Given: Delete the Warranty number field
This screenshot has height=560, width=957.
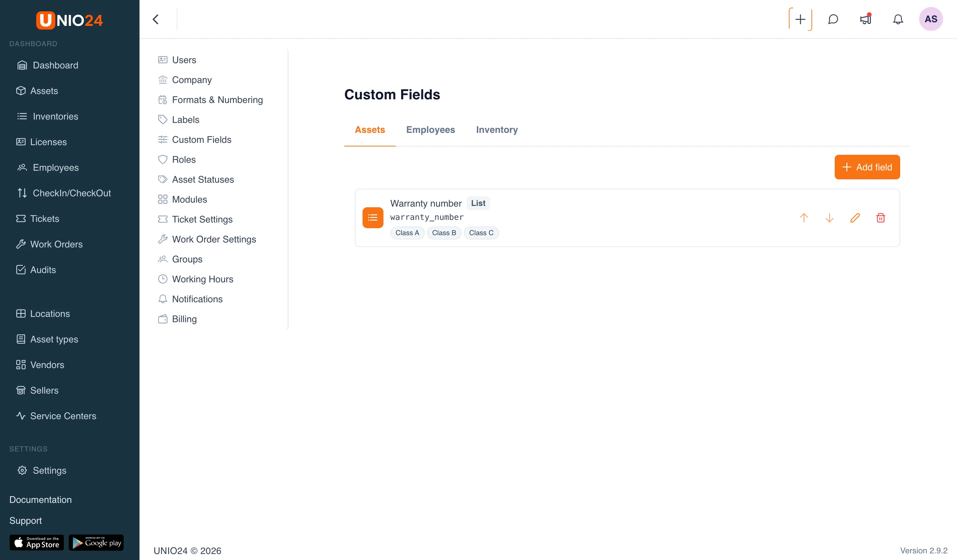Looking at the screenshot, I should [x=881, y=218].
